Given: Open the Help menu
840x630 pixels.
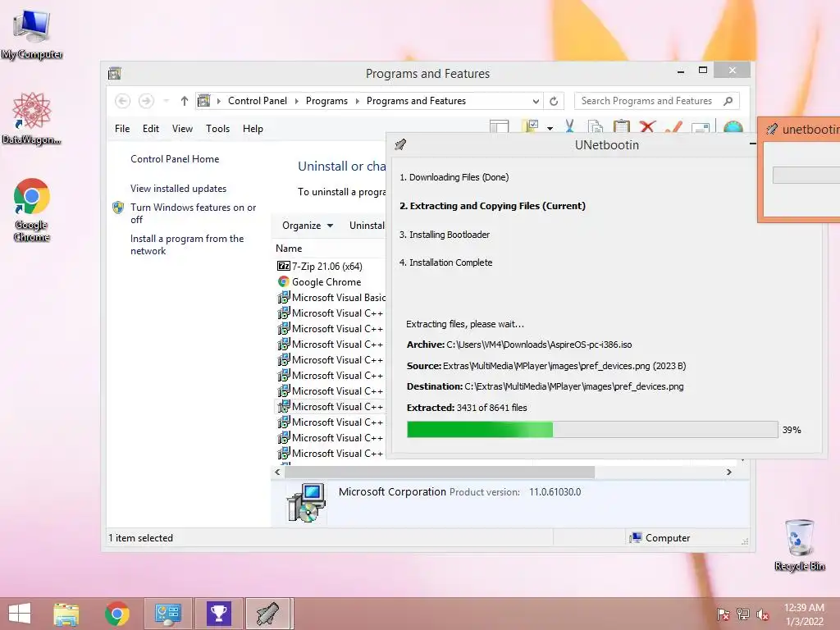Looking at the screenshot, I should (x=253, y=129).
